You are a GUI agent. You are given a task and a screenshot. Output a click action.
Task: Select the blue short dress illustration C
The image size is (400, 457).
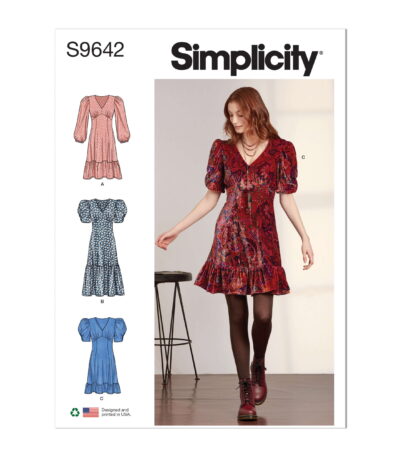[x=102, y=355]
